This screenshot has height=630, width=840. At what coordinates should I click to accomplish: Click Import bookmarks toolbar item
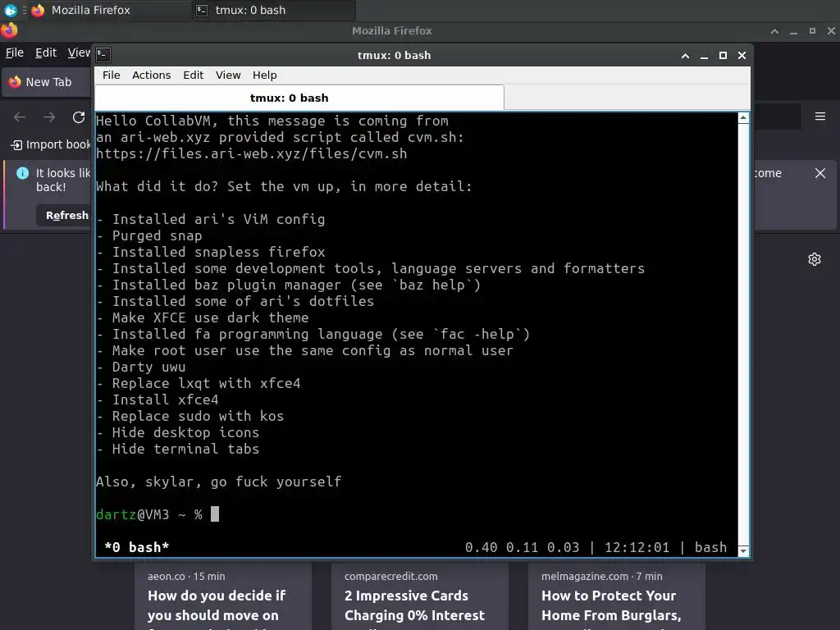pyautogui.click(x=50, y=144)
